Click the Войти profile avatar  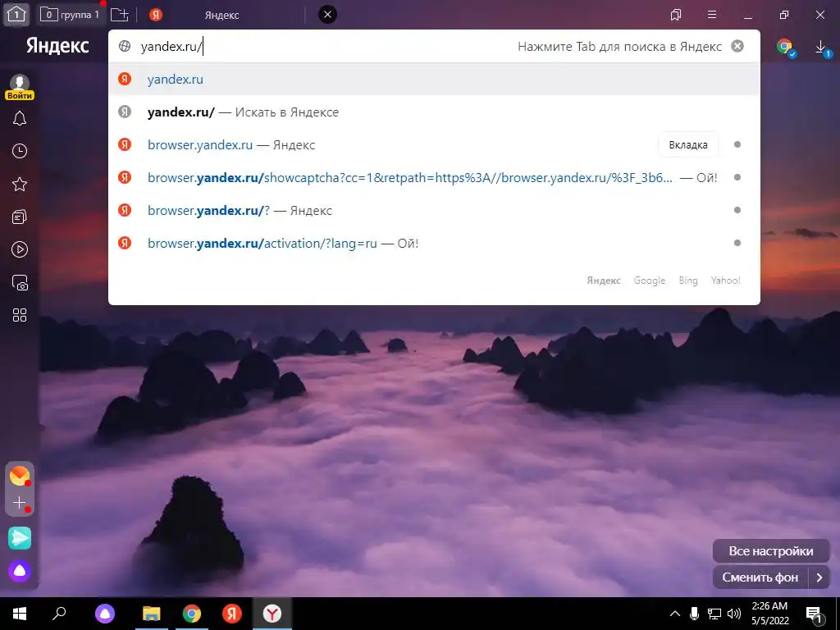(x=20, y=86)
